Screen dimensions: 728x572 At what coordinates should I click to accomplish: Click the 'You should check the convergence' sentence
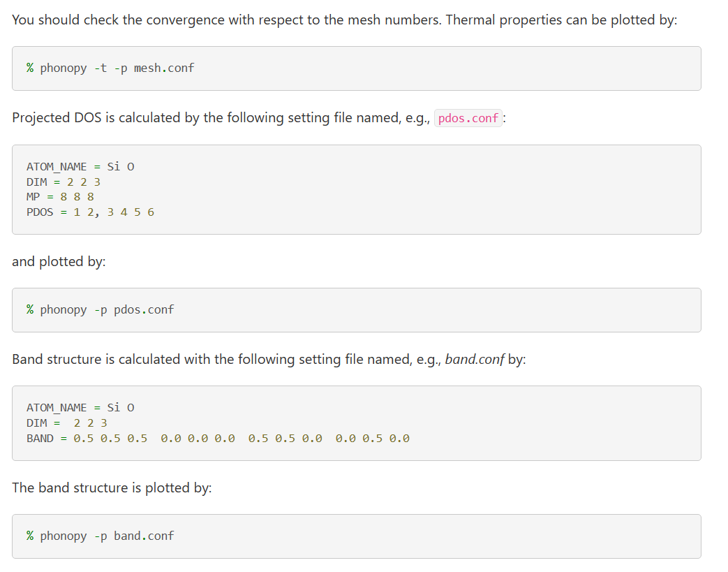345,20
